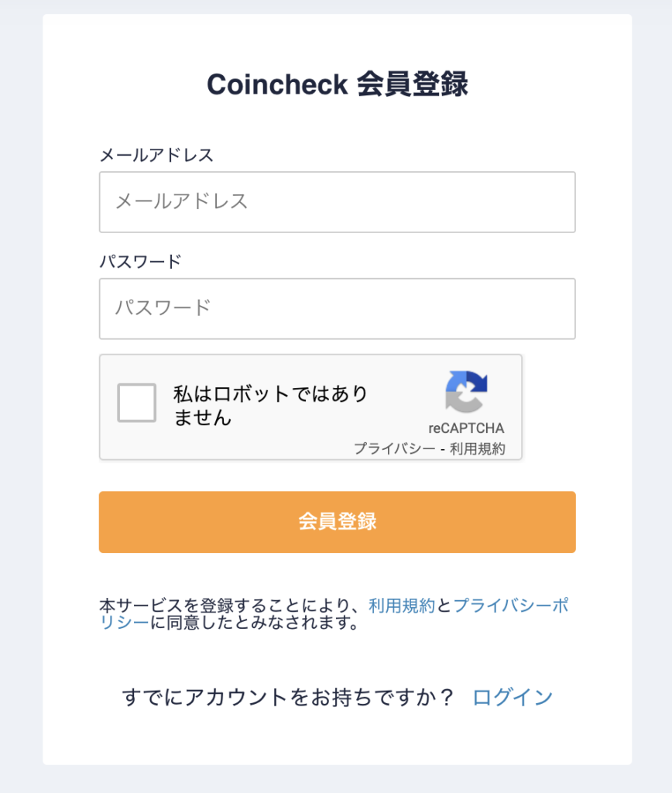Click the reCAPTCHA text under the logo
672x793 pixels.
click(466, 428)
